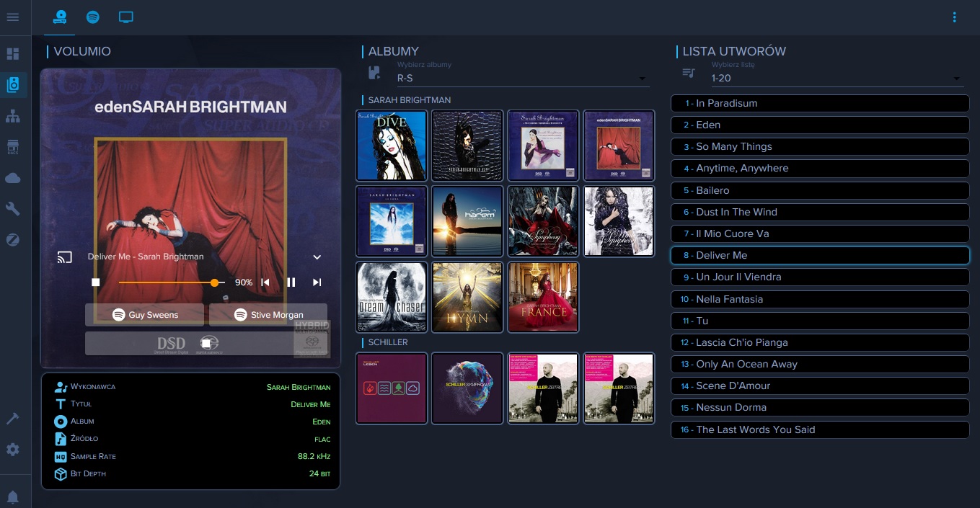Select the Schiller Symphonia album cover

point(467,388)
